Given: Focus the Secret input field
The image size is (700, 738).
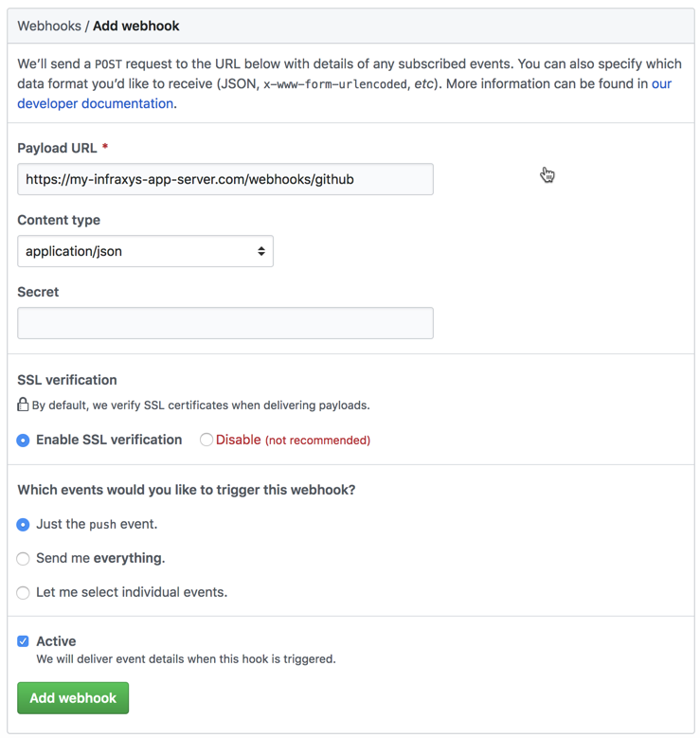Looking at the screenshot, I should coord(225,323).
